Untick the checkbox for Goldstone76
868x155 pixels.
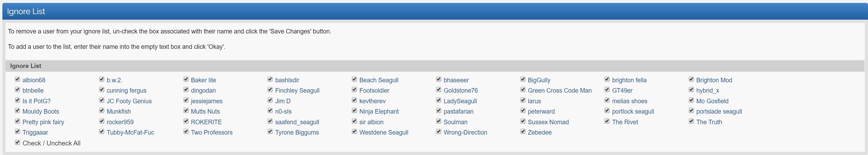point(439,90)
